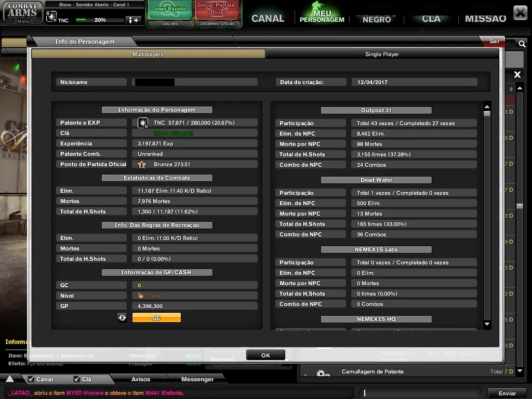Toggle the Clã chat checkbox
Image resolution: width=532 pixels, height=399 pixels.
(x=77, y=379)
